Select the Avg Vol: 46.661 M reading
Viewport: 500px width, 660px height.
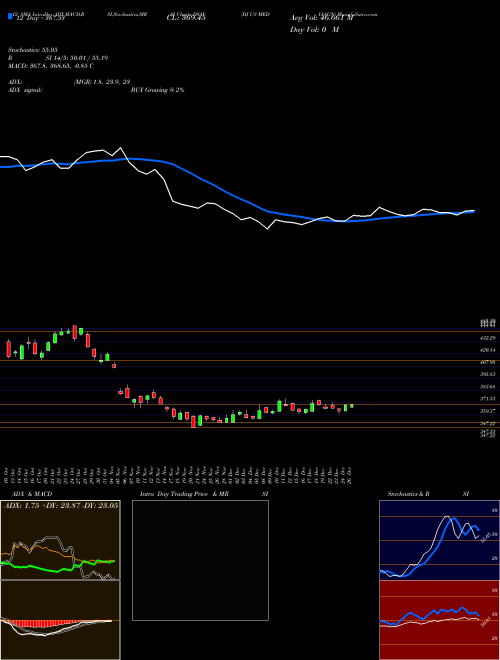(322, 18)
